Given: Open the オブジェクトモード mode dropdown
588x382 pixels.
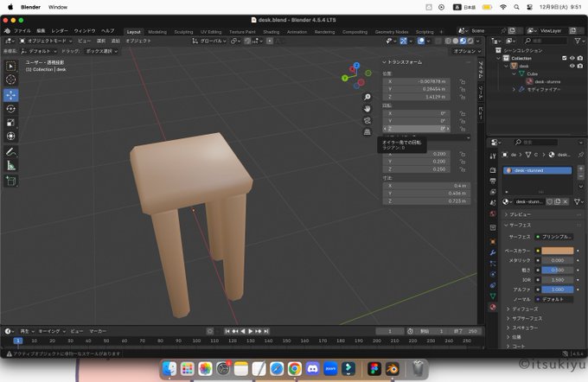Looking at the screenshot, I should click(45, 41).
